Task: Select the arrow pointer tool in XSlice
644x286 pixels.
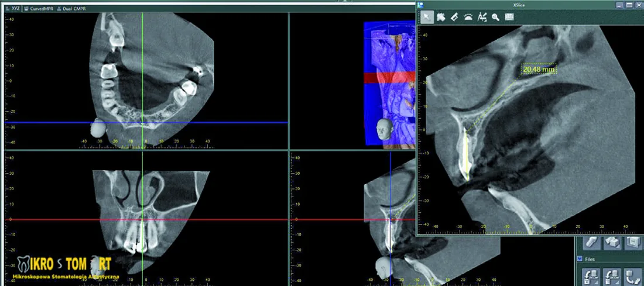Action: tap(427, 17)
